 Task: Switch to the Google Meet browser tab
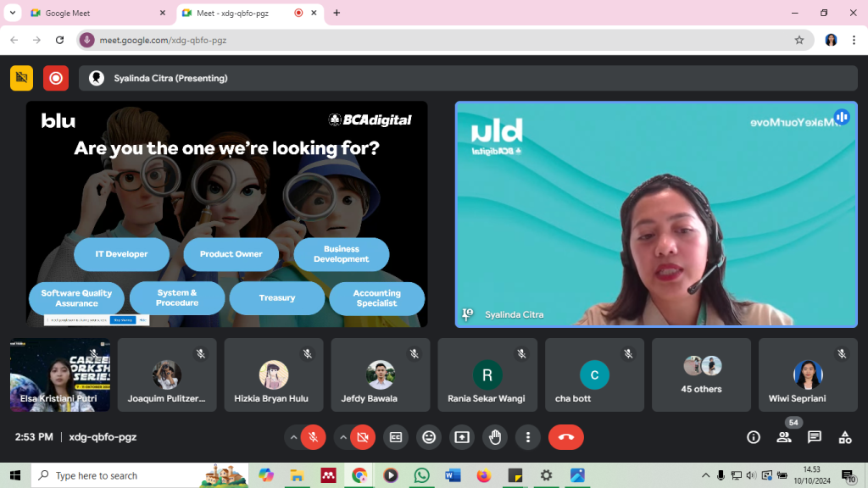tap(93, 14)
